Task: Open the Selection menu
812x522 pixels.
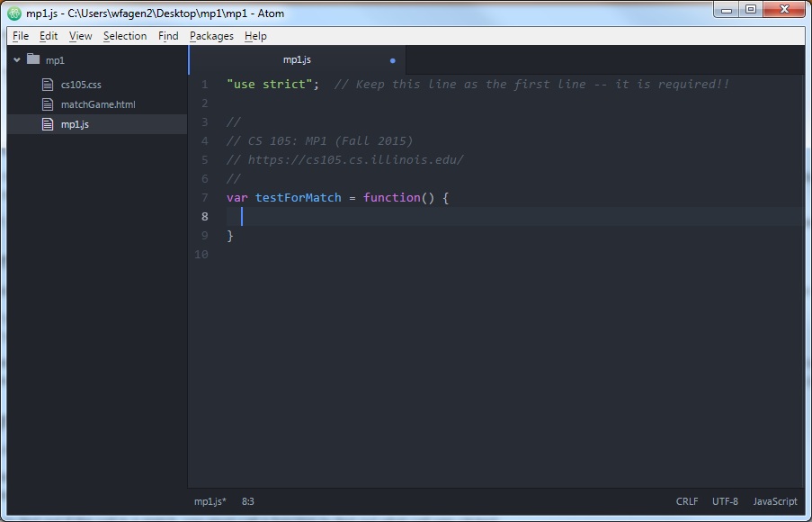Action: coord(125,36)
